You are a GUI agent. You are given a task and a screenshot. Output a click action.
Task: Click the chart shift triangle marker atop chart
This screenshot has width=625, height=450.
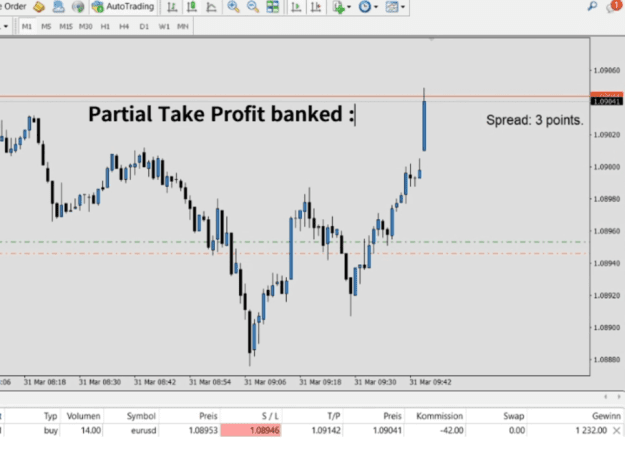click(431, 39)
